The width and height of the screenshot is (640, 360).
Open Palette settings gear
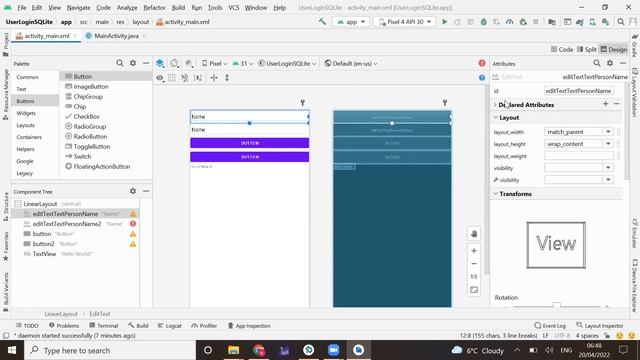[133, 63]
